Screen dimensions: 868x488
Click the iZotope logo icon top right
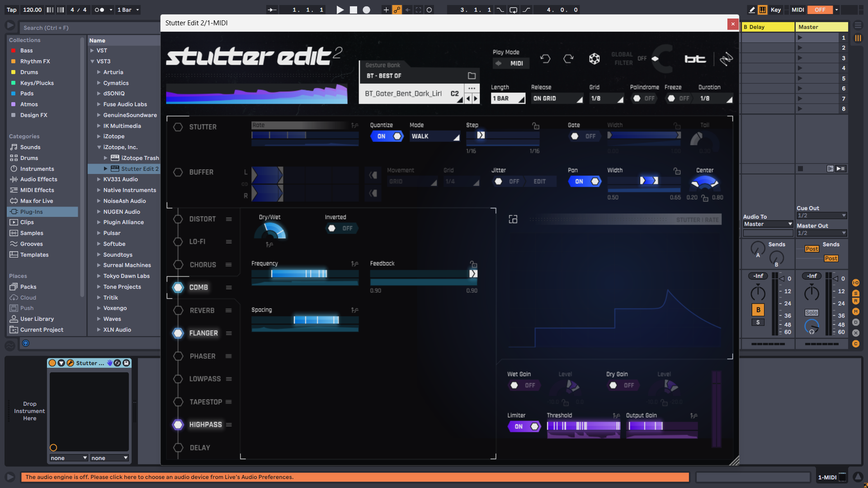[x=726, y=59]
